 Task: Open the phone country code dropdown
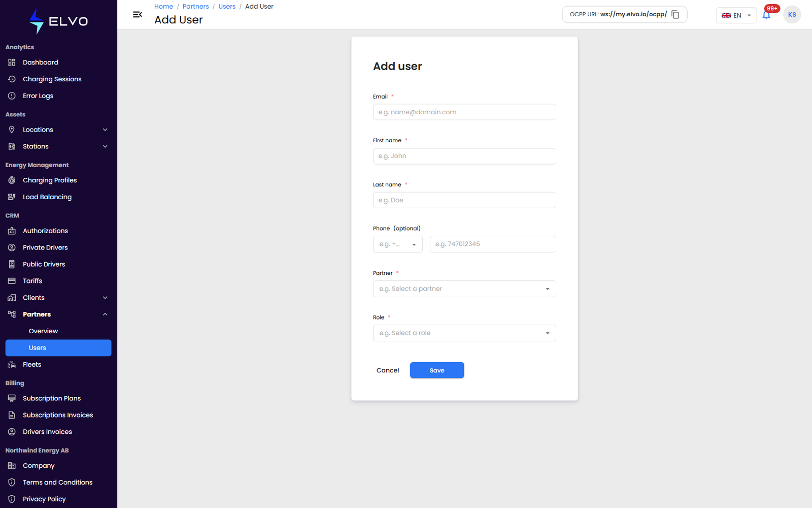pos(398,244)
